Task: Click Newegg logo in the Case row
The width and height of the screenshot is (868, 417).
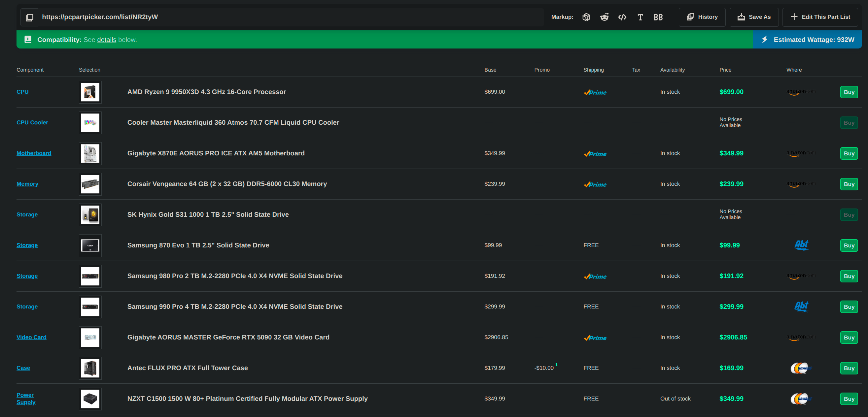Action: [x=801, y=368]
